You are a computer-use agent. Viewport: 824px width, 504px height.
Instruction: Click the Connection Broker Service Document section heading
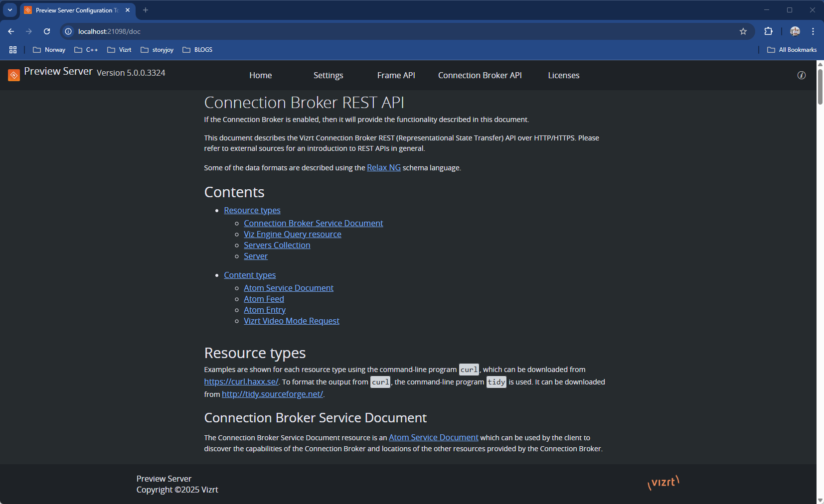click(316, 418)
